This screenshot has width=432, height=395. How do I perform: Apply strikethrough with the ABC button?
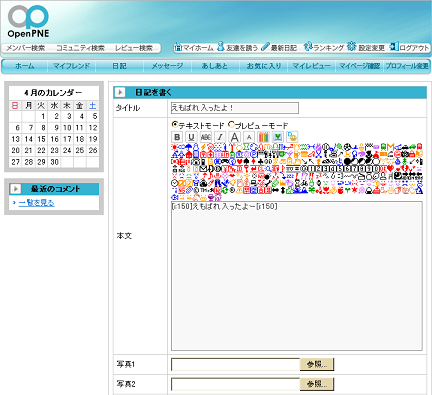(206, 137)
